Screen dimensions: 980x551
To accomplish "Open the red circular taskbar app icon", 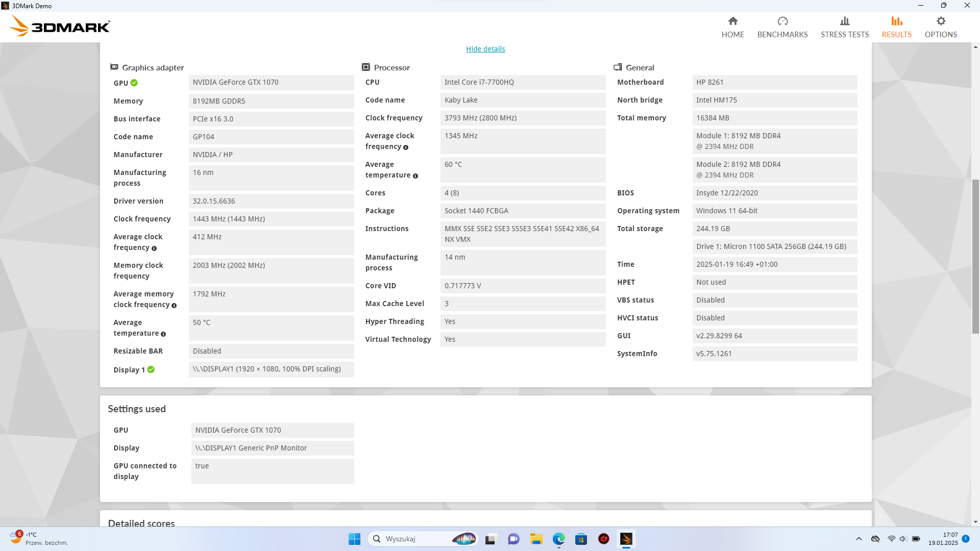I will (x=603, y=539).
